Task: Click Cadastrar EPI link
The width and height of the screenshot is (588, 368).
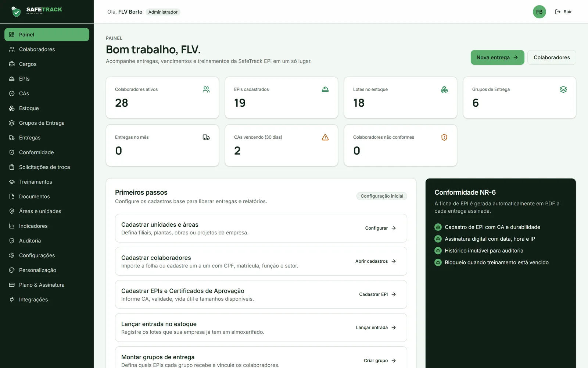Action: tap(377, 294)
